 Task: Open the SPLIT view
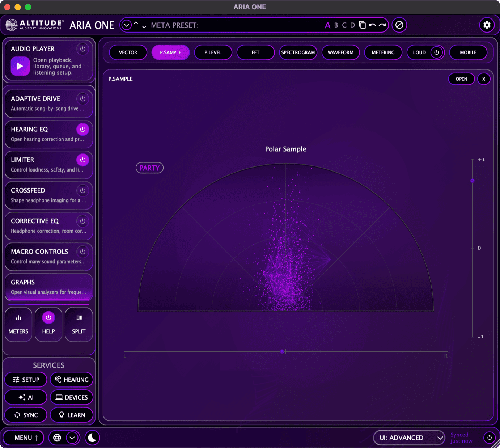(x=79, y=325)
